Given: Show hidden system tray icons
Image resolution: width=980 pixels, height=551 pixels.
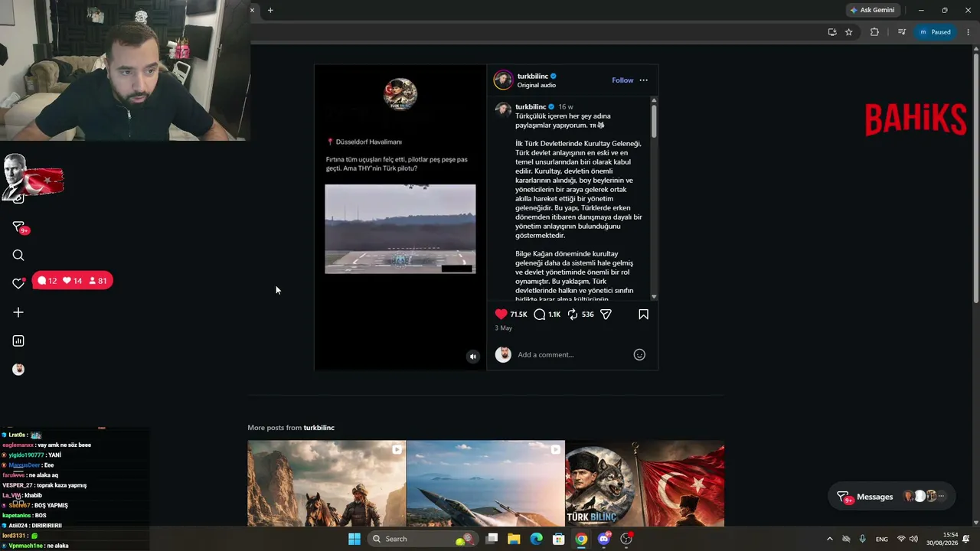Looking at the screenshot, I should pos(830,539).
